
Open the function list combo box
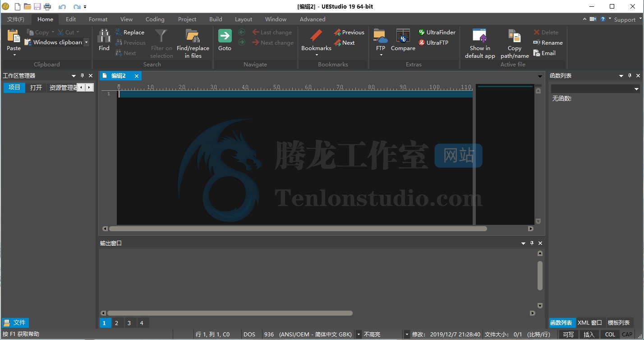(595, 89)
